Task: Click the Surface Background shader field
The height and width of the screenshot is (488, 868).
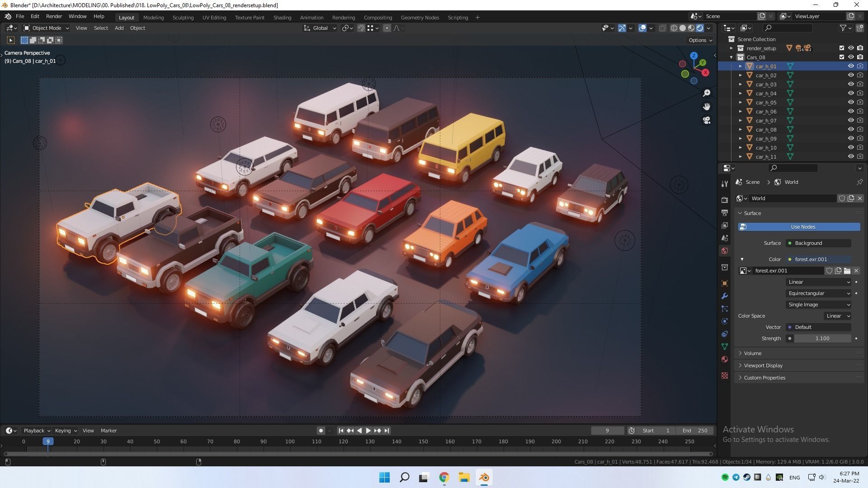Action: (818, 243)
